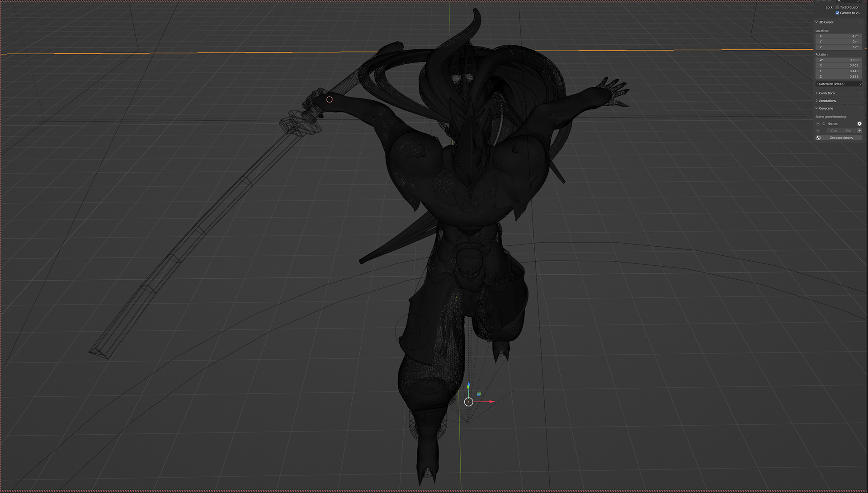
Task: Collapse the Geoscene panel
Action: point(817,108)
